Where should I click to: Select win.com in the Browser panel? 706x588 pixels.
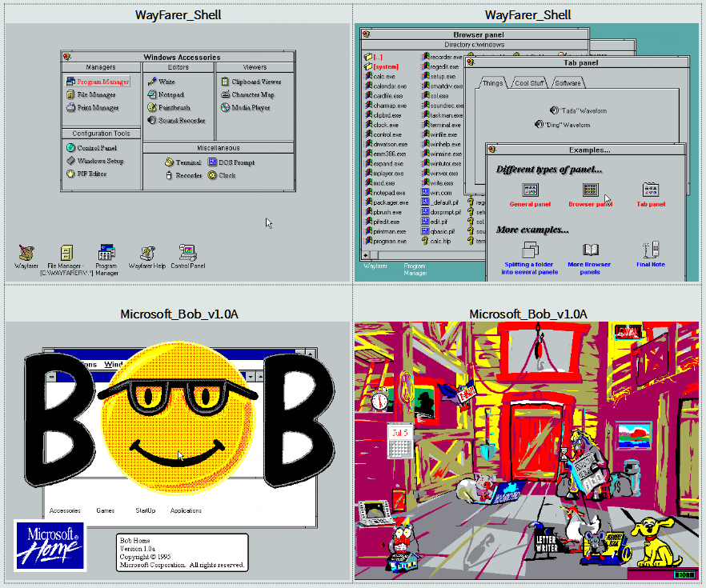coord(436,193)
